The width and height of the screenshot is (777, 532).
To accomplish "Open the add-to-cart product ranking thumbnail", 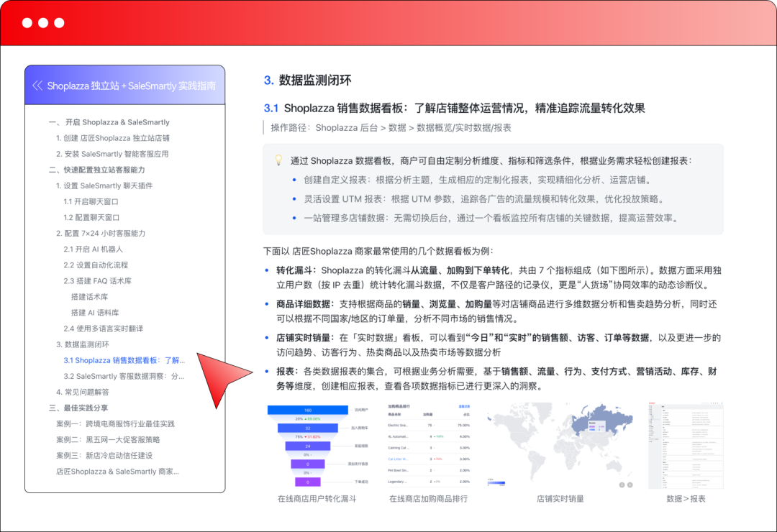I will click(429, 446).
